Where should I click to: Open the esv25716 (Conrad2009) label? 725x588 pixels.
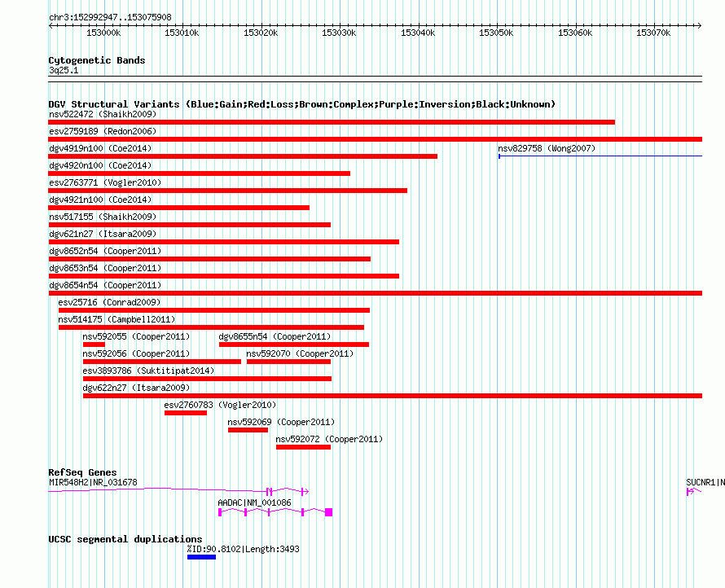109,302
